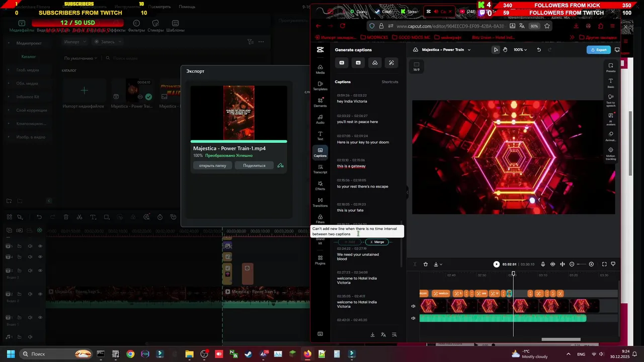Open the Text panel in CapCut sidebar

(x=320, y=136)
